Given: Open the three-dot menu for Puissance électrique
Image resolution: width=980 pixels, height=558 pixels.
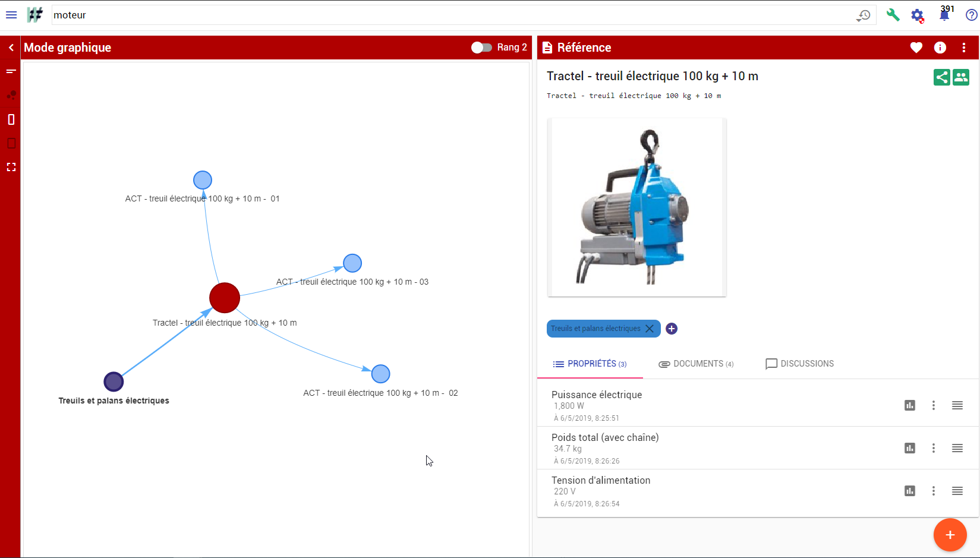Looking at the screenshot, I should (934, 405).
